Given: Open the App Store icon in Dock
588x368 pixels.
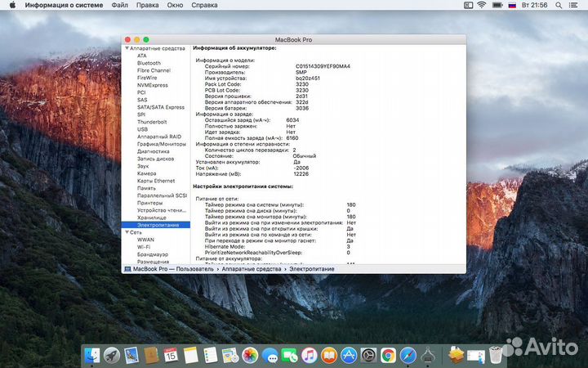Looking at the screenshot, I should pyautogui.click(x=349, y=355).
